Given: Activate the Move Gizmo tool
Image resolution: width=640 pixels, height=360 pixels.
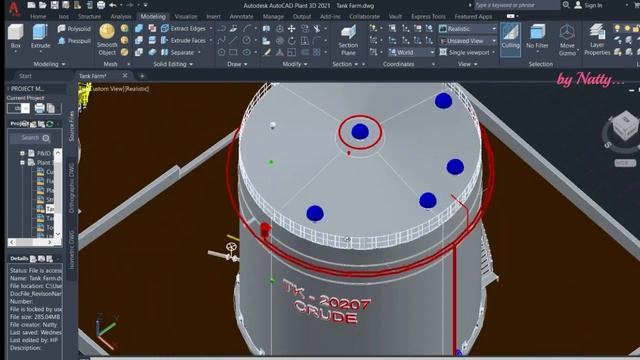Looking at the screenshot, I should [567, 40].
